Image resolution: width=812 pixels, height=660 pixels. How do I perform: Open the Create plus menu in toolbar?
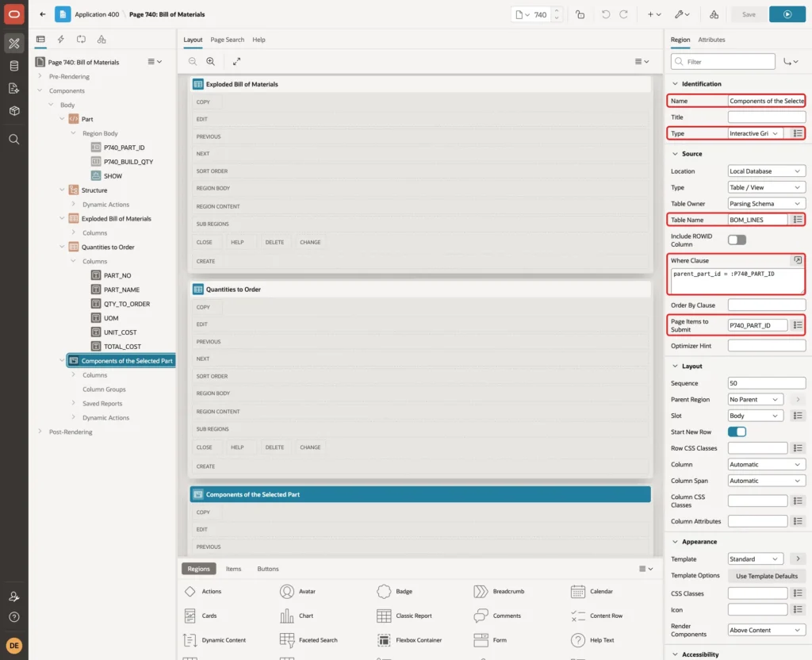654,14
